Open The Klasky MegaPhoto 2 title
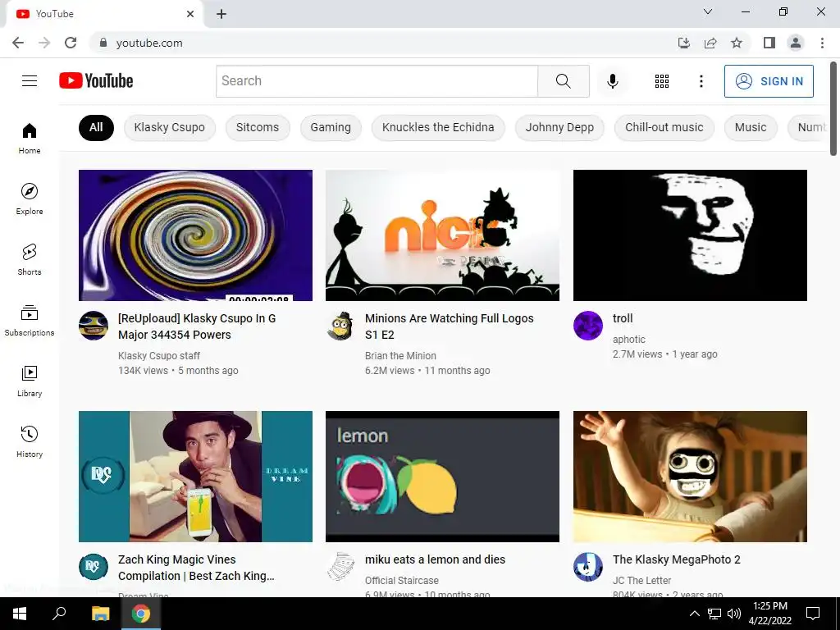The height and width of the screenshot is (630, 840). tap(677, 559)
